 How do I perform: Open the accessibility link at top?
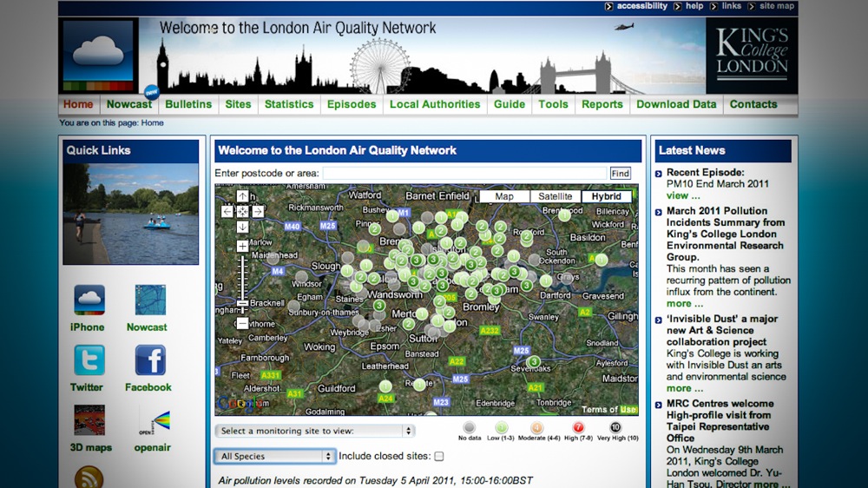pos(641,6)
